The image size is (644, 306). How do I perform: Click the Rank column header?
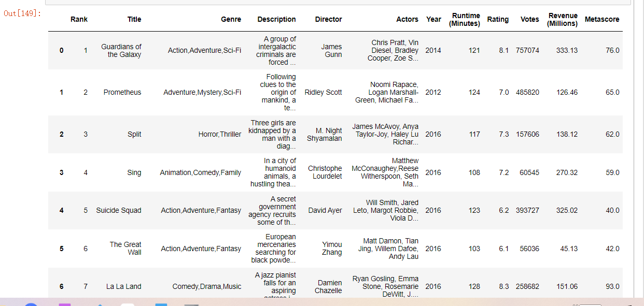point(79,19)
